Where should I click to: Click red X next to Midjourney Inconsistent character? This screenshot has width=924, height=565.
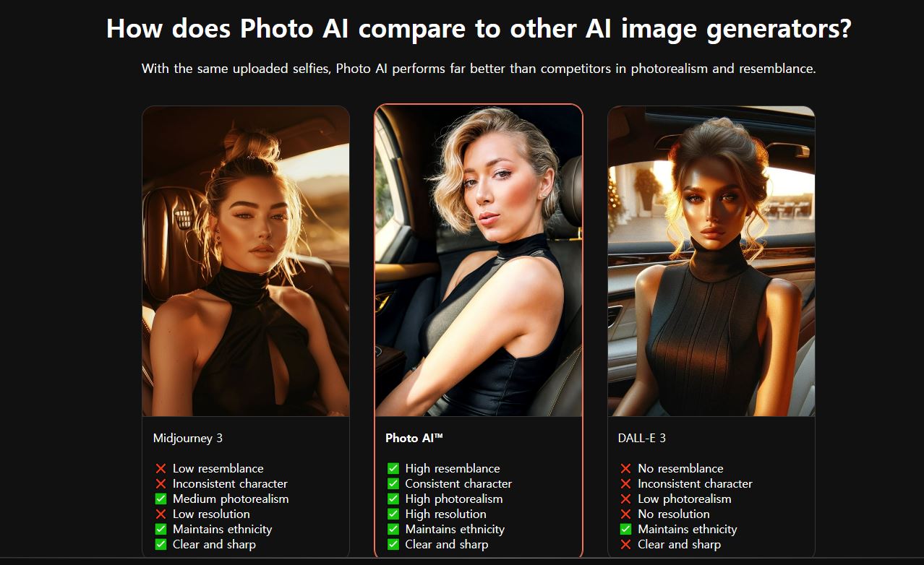[161, 483]
